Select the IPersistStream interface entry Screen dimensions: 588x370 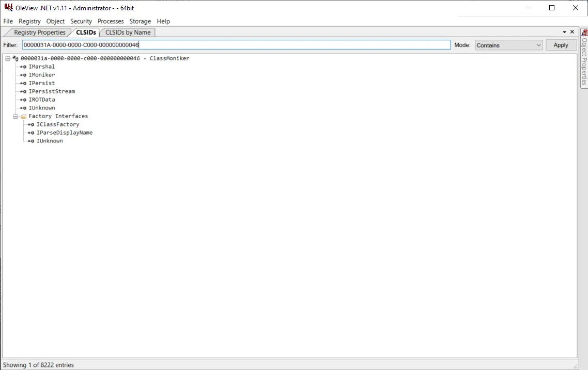click(52, 91)
